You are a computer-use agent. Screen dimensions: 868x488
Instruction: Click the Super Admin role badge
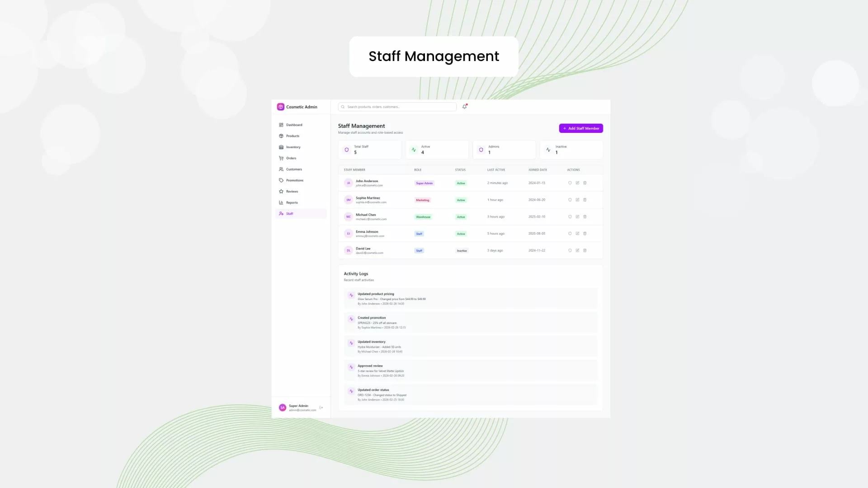point(424,183)
